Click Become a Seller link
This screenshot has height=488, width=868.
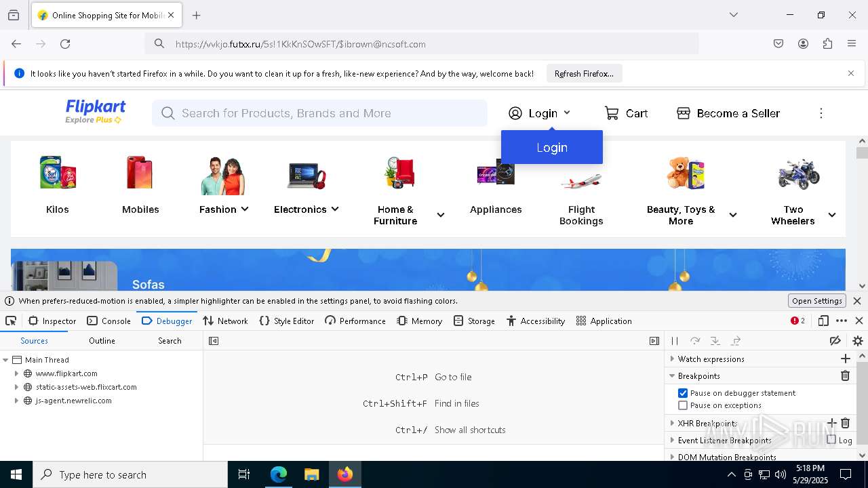coord(728,113)
